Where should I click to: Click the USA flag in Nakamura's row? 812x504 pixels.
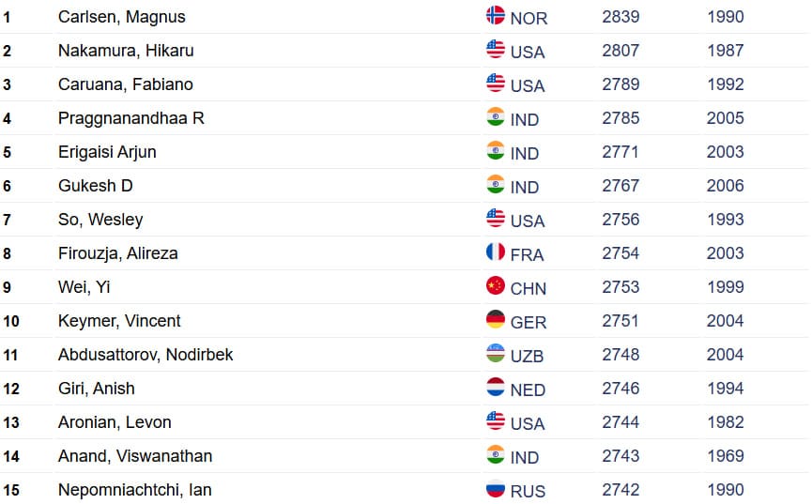point(495,49)
